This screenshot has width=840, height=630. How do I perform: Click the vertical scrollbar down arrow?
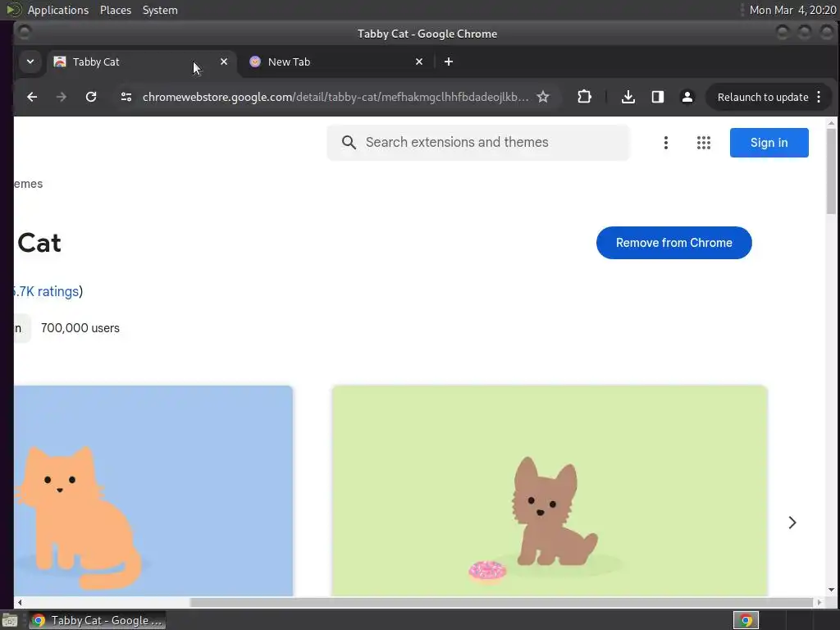pos(831,591)
